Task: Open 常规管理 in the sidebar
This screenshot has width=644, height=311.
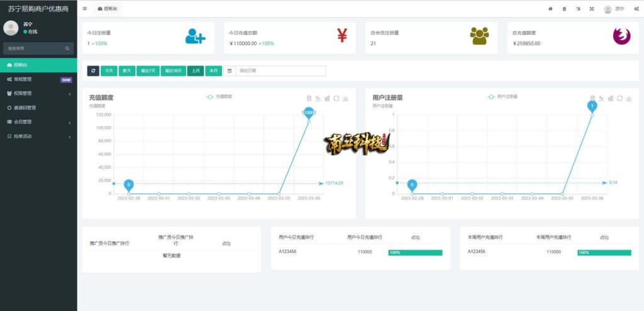Action: [38, 79]
